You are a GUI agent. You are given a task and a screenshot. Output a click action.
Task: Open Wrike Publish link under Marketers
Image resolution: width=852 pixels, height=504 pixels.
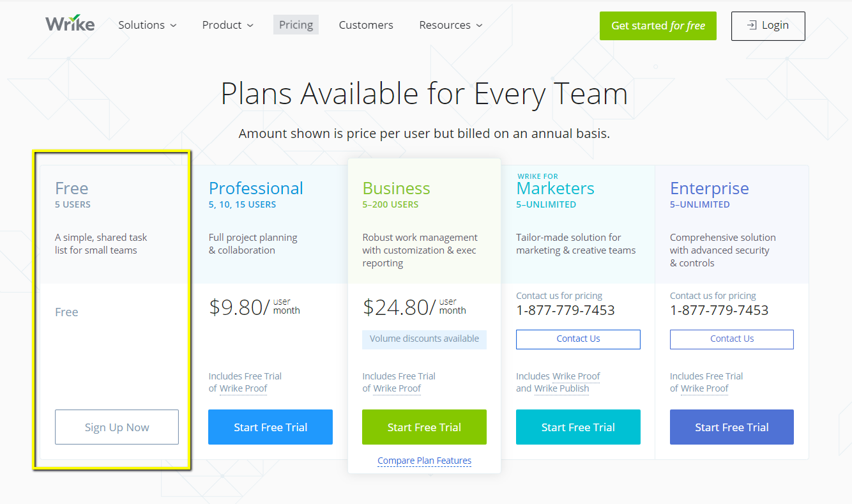point(561,388)
